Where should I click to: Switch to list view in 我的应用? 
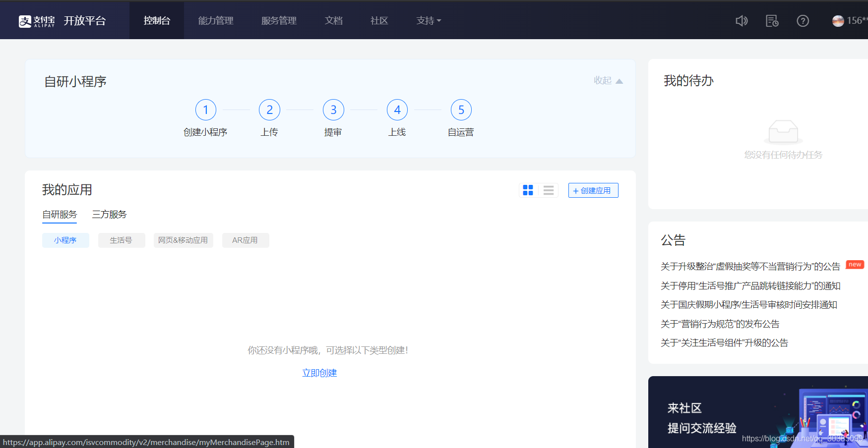pyautogui.click(x=548, y=190)
